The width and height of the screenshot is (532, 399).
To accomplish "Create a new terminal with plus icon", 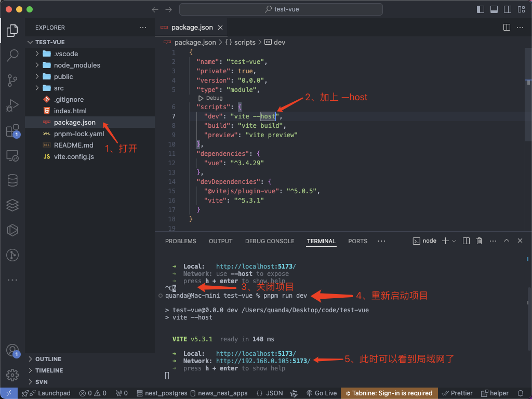I will pyautogui.click(x=445, y=241).
